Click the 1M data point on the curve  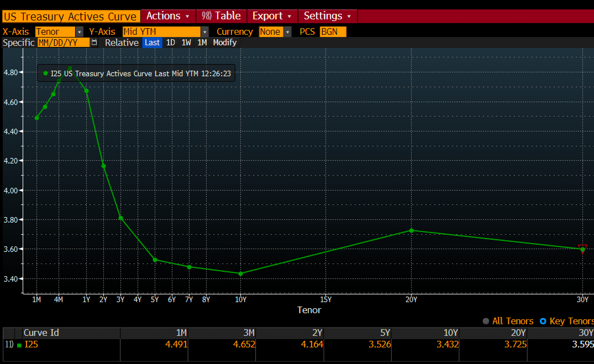(x=37, y=118)
